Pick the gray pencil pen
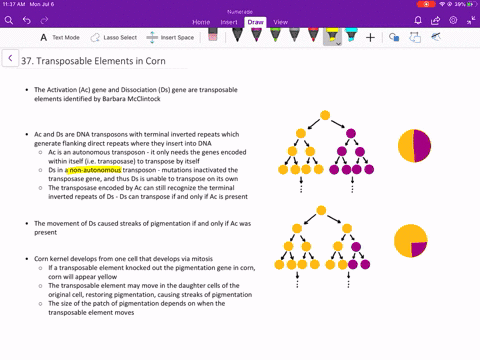The image size is (480, 360). point(294,35)
